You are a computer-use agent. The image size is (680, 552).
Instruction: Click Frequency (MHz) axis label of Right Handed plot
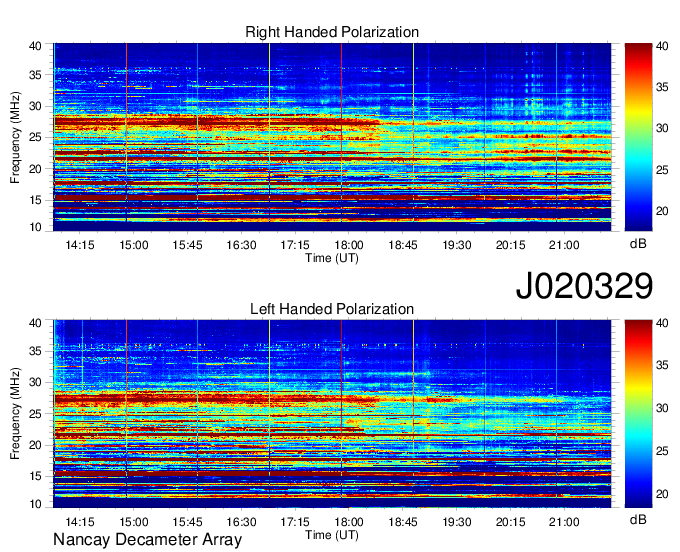pos(15,137)
